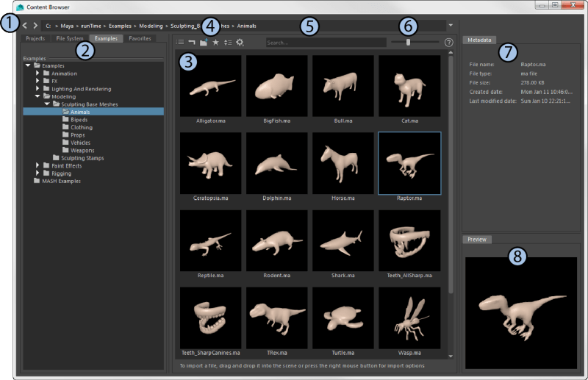Click the new folder plus icon
The height and width of the screenshot is (380, 588).
click(x=204, y=42)
